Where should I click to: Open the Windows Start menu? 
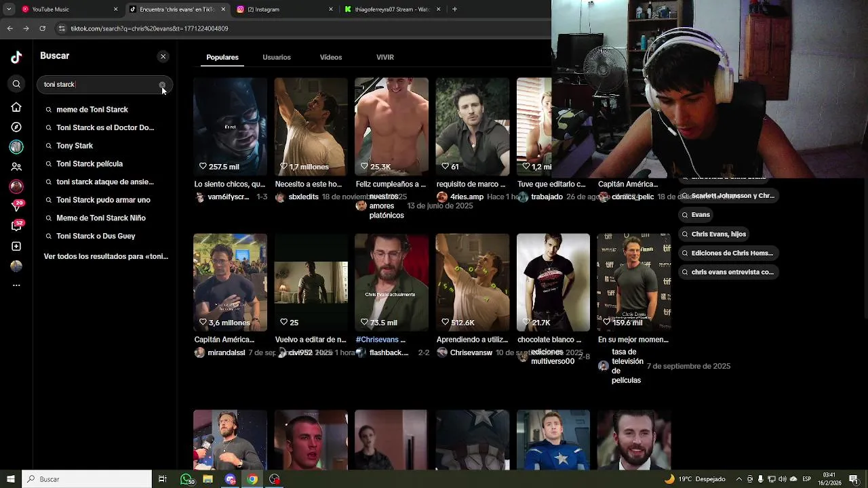(10, 479)
